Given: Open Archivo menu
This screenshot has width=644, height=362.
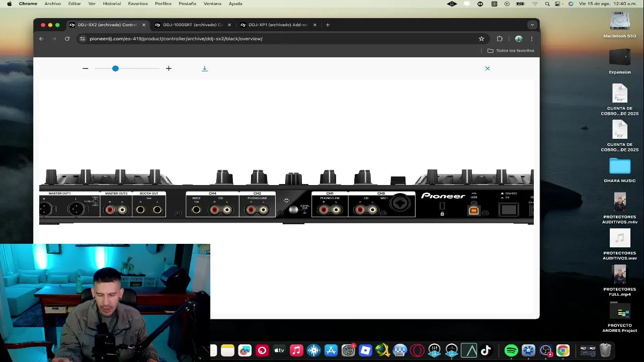Looking at the screenshot, I should coord(52,4).
